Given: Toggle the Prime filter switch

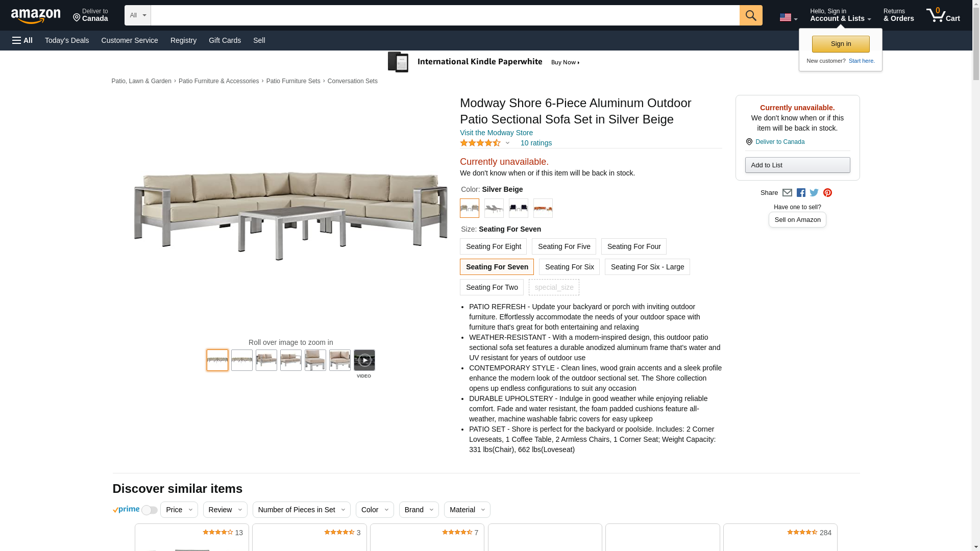Looking at the screenshot, I should pyautogui.click(x=149, y=510).
